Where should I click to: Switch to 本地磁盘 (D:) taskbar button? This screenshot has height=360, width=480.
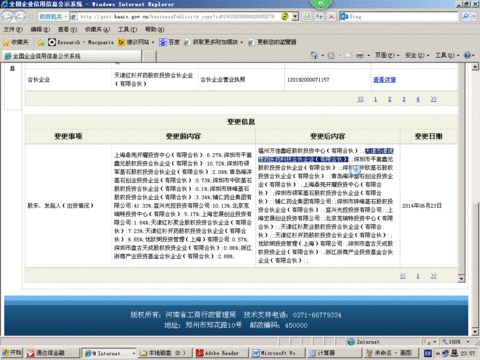point(164,353)
